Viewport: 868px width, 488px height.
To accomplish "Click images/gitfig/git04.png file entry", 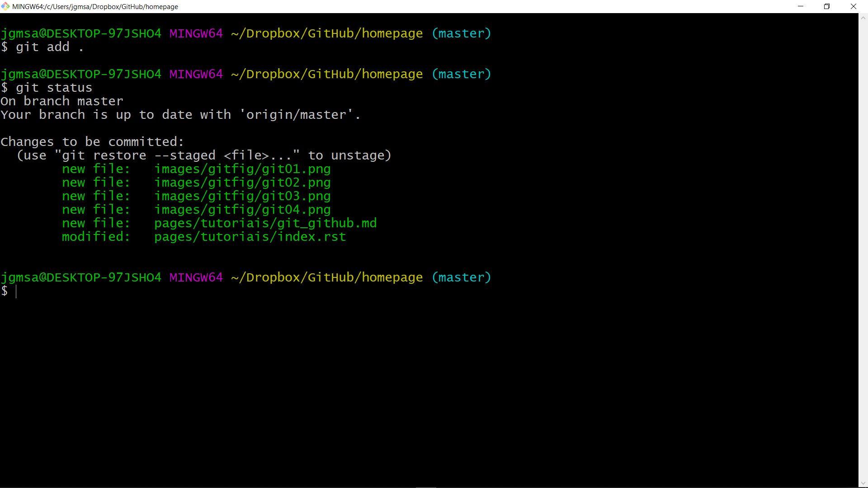I will point(242,210).
